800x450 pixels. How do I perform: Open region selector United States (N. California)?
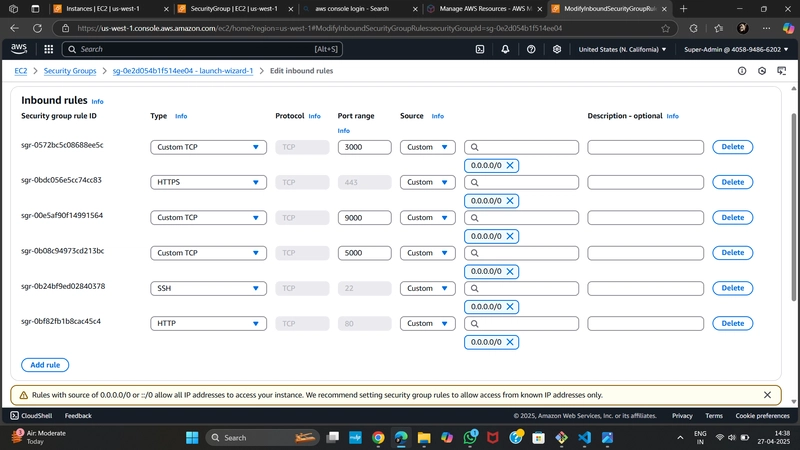(622, 49)
